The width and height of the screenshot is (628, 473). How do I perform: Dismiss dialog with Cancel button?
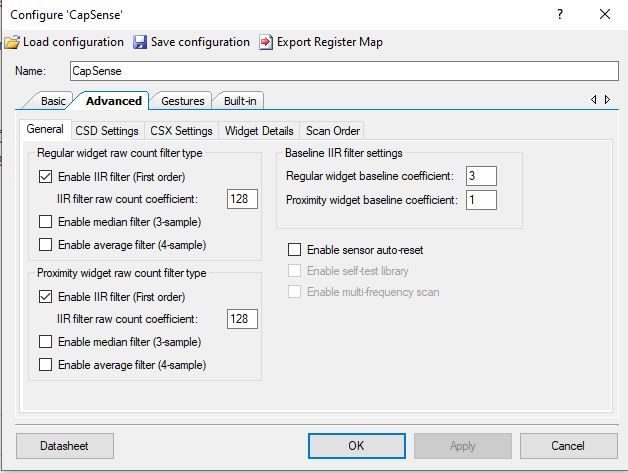point(568,446)
